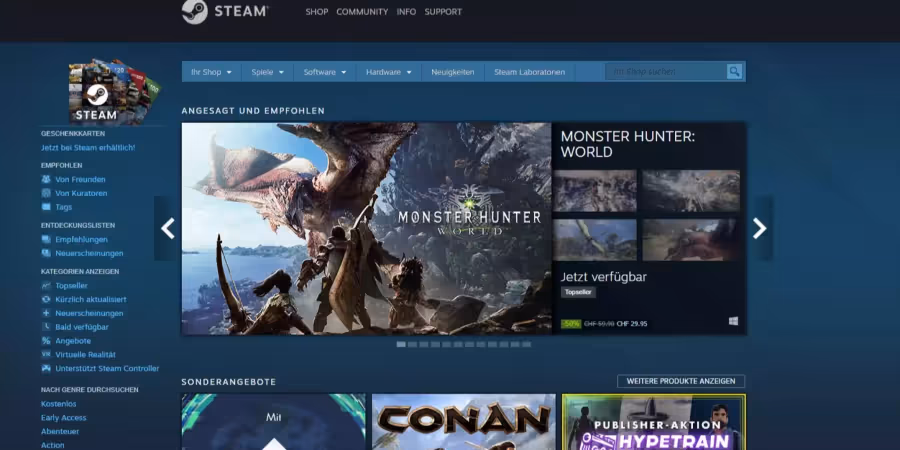View top-right Monster Hunter screenshot thumbnail
The width and height of the screenshot is (900, 450).
click(x=691, y=191)
